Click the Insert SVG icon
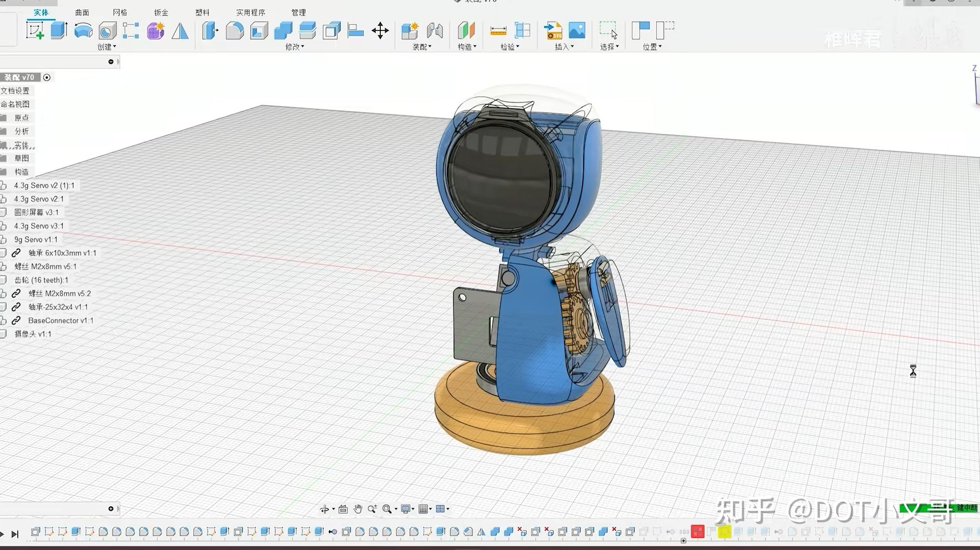The image size is (980, 550). (553, 31)
